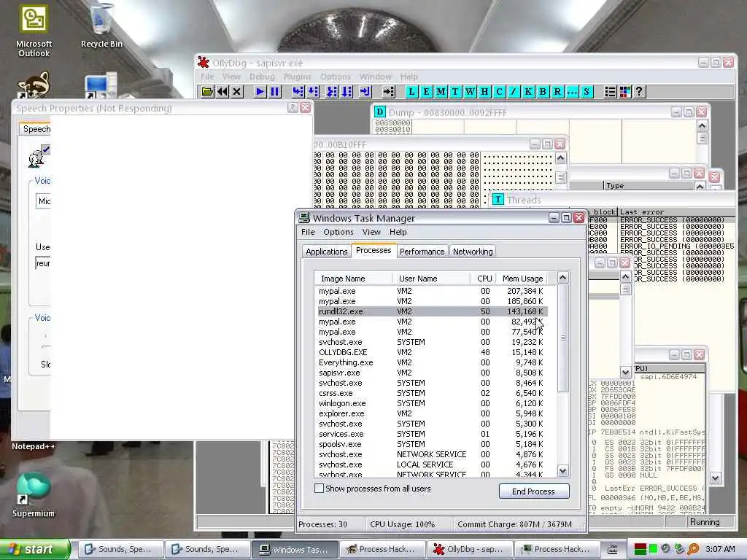The height and width of the screenshot is (560, 747).
Task: Click the Execute till return icon in OllyDbg
Action: (x=365, y=91)
